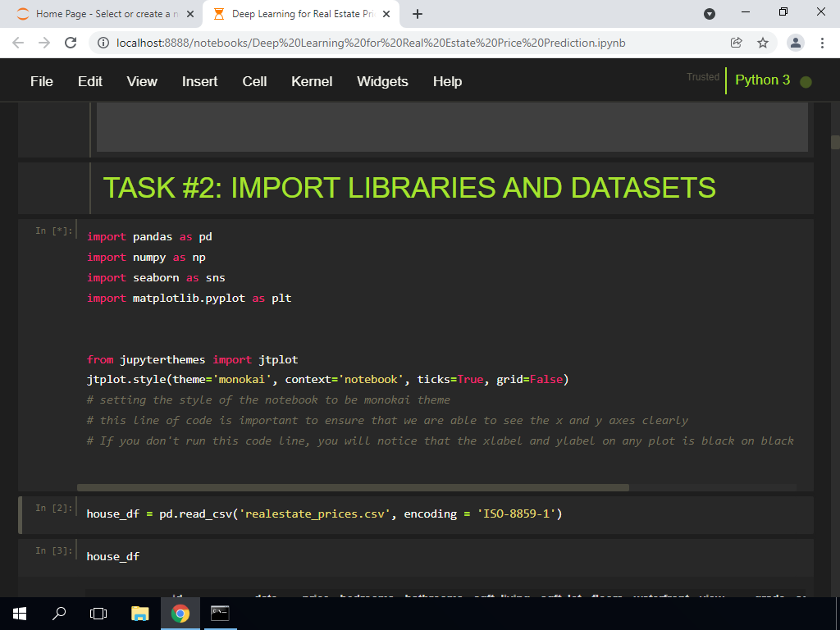Close the Home Page tab
The image size is (840, 630).
(190, 14)
